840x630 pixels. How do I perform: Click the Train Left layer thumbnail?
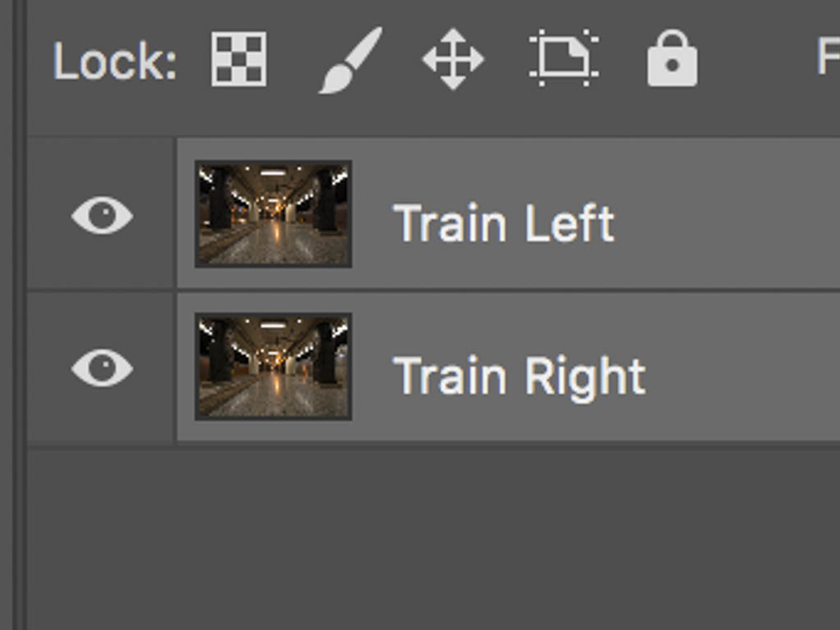tap(273, 215)
